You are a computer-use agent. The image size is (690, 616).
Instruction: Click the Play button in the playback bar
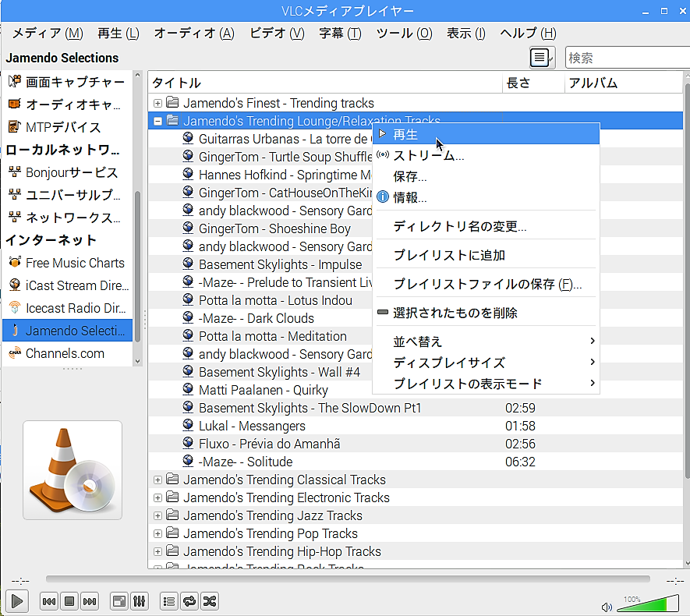[x=17, y=601]
